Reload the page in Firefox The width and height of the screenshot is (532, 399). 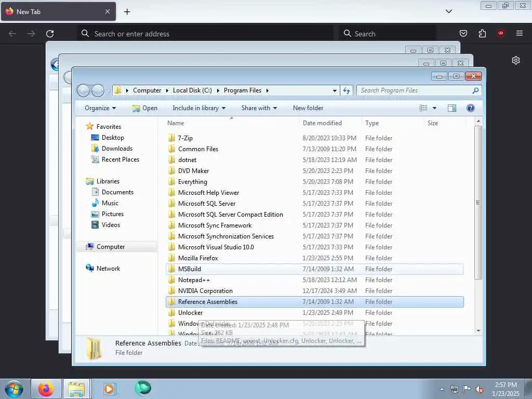[50, 34]
